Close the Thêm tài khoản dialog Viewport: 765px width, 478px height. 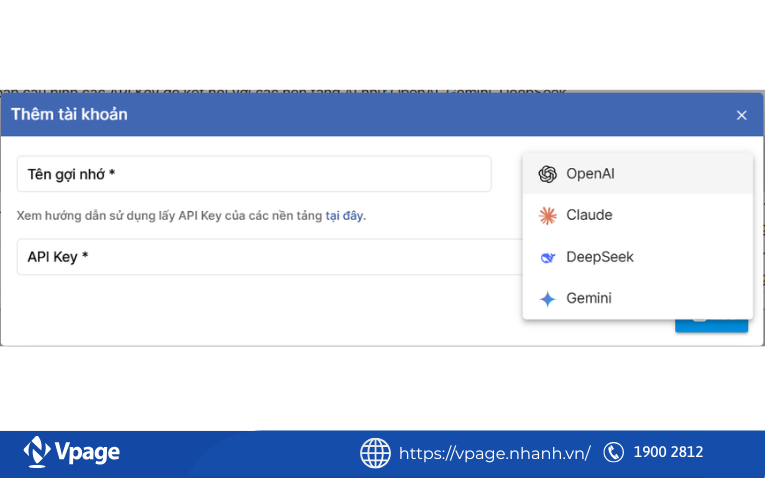(742, 115)
